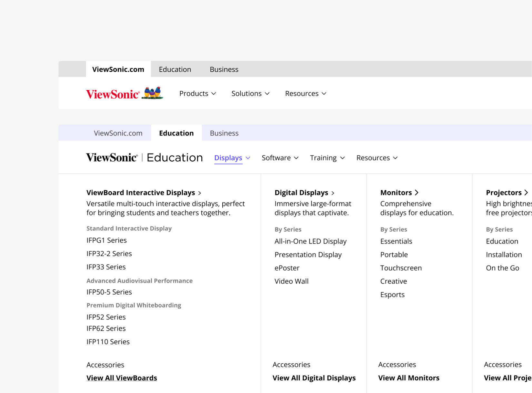Open the Projectors heading link

[x=507, y=193]
